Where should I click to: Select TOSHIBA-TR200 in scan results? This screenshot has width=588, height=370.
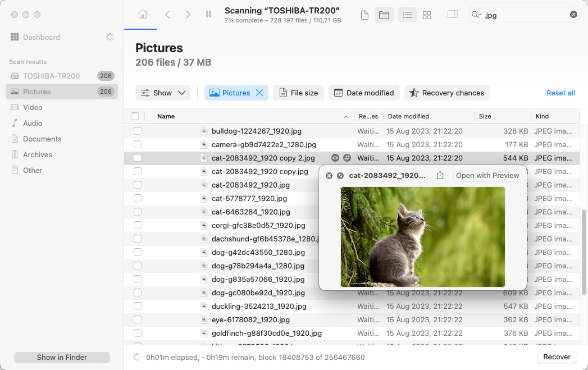point(62,76)
